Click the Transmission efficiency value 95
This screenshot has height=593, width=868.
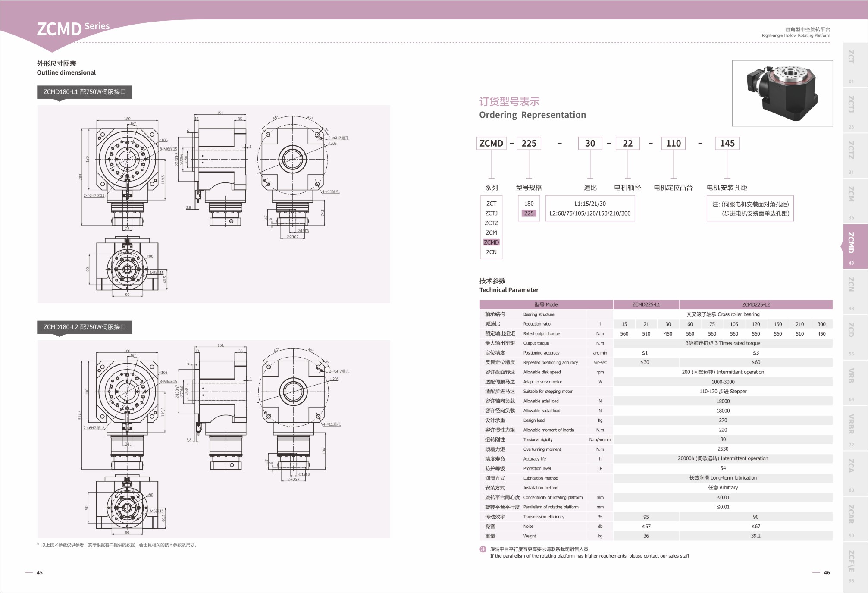click(646, 517)
